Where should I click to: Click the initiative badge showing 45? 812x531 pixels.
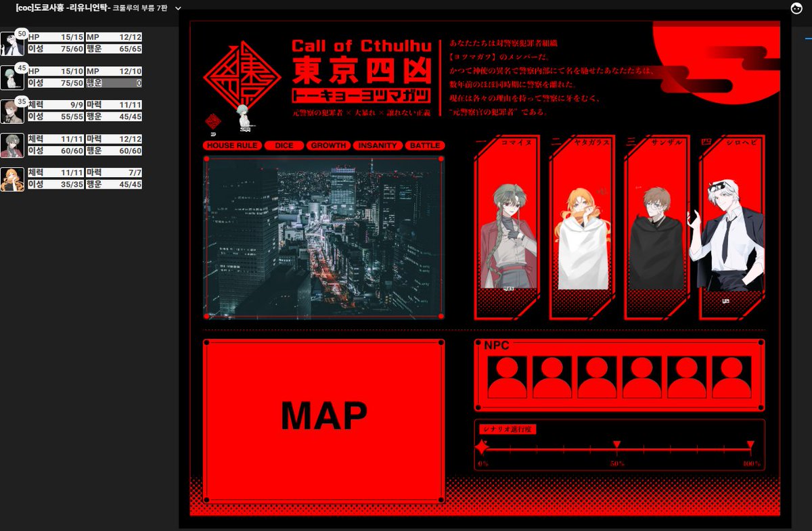pos(22,67)
